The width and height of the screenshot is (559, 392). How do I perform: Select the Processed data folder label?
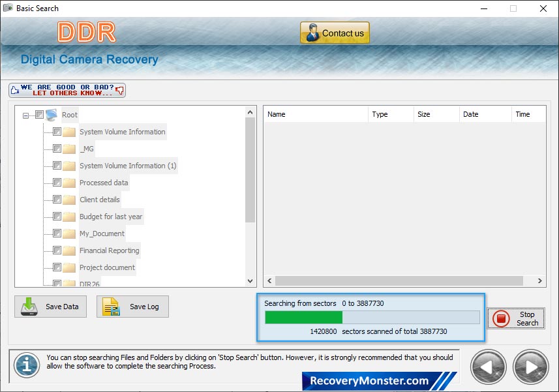[104, 183]
